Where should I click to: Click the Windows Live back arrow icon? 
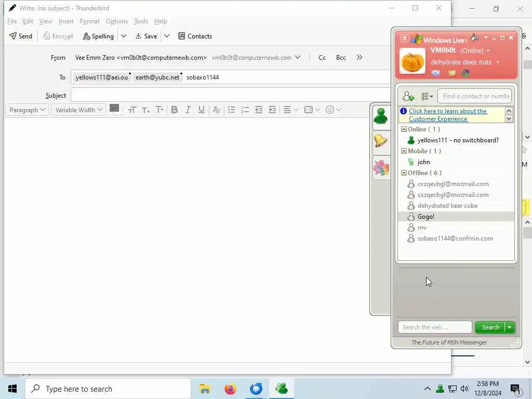tap(404, 38)
